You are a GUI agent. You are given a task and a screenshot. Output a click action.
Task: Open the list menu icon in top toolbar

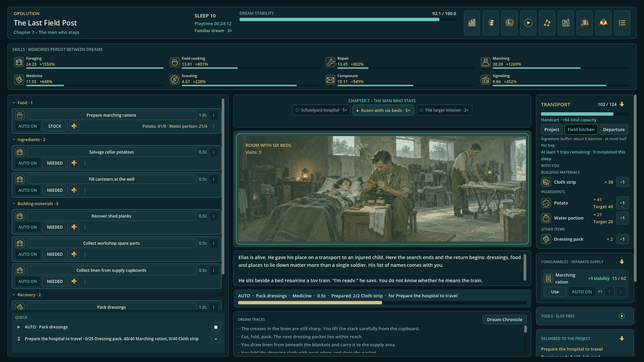click(x=622, y=23)
